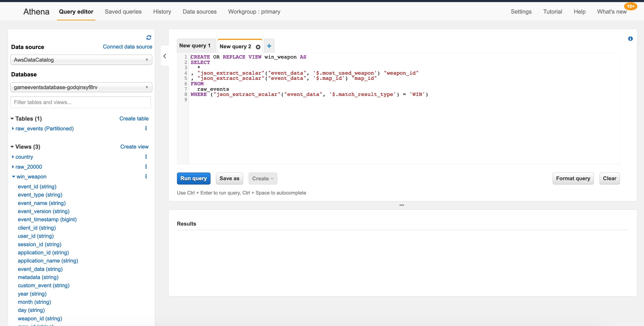644x326 pixels.
Task: Open Saved queries tab
Action: (x=123, y=12)
